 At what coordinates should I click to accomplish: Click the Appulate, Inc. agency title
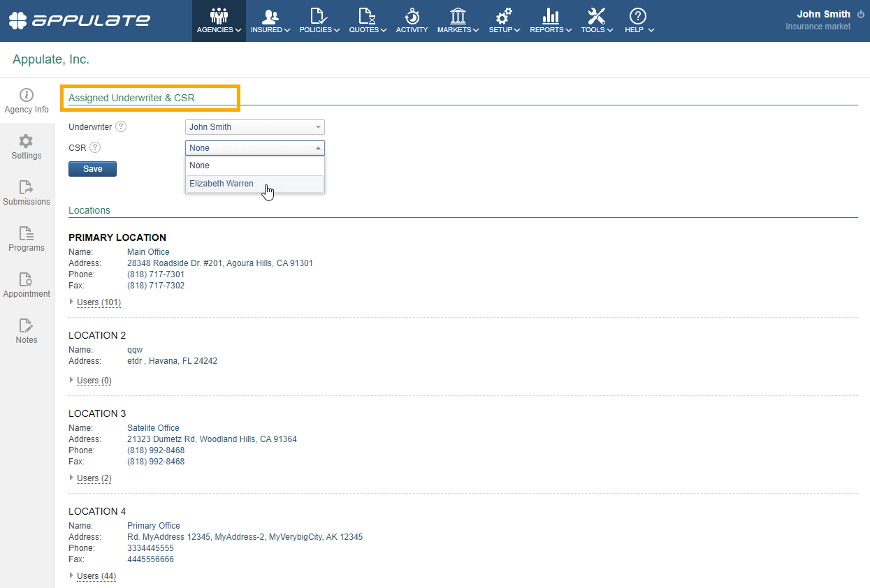pyautogui.click(x=51, y=60)
